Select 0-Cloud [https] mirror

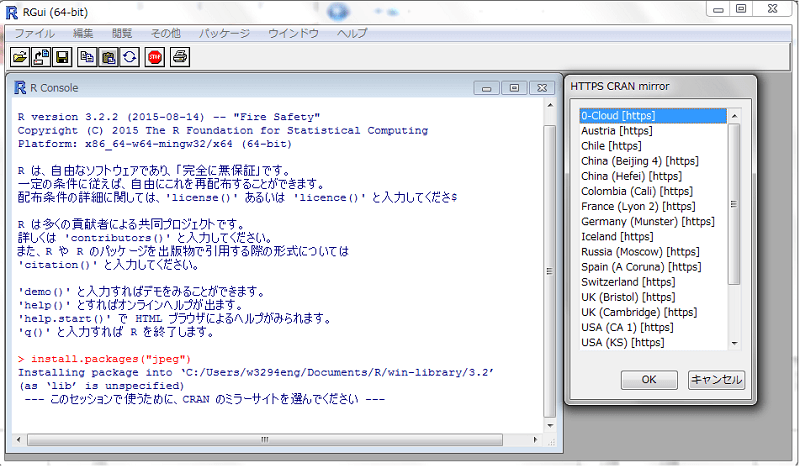pyautogui.click(x=653, y=116)
